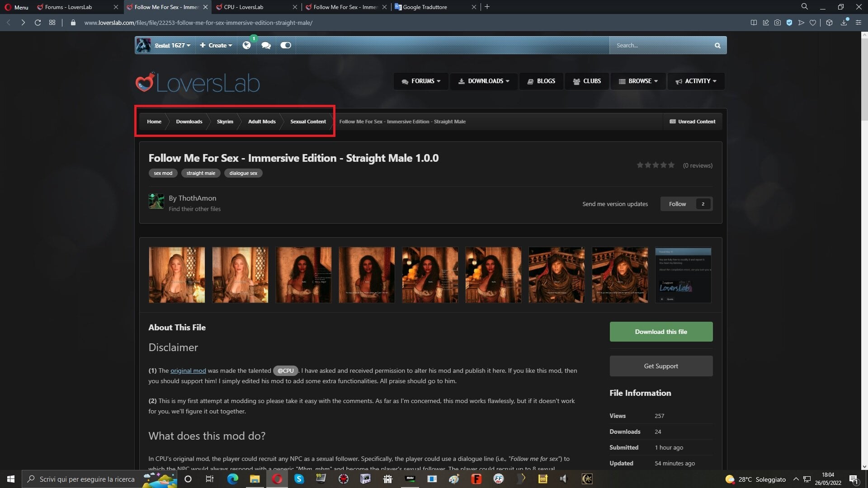Go to CLUBS section

[x=587, y=81]
